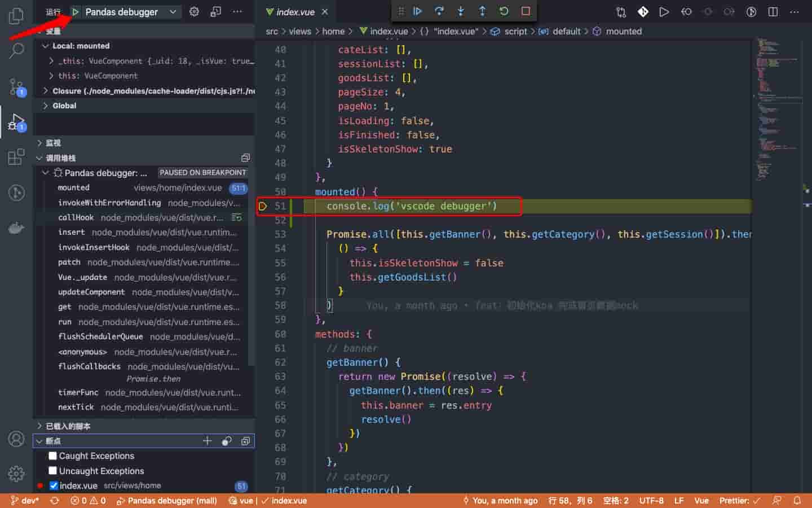Click UTF-8 encoding in status bar
The image size is (812, 508).
click(x=651, y=501)
